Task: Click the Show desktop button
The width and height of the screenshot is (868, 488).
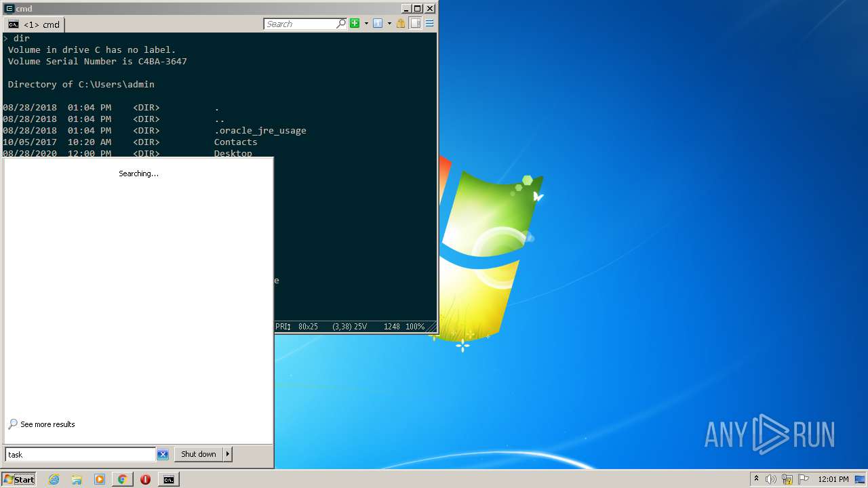Action: click(x=861, y=479)
